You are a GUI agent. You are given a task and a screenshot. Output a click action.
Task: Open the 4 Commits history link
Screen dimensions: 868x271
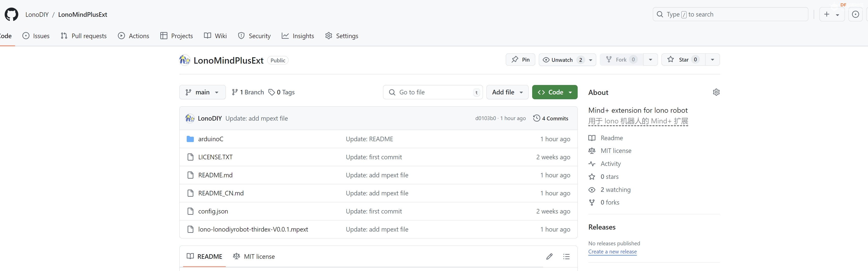click(550, 119)
